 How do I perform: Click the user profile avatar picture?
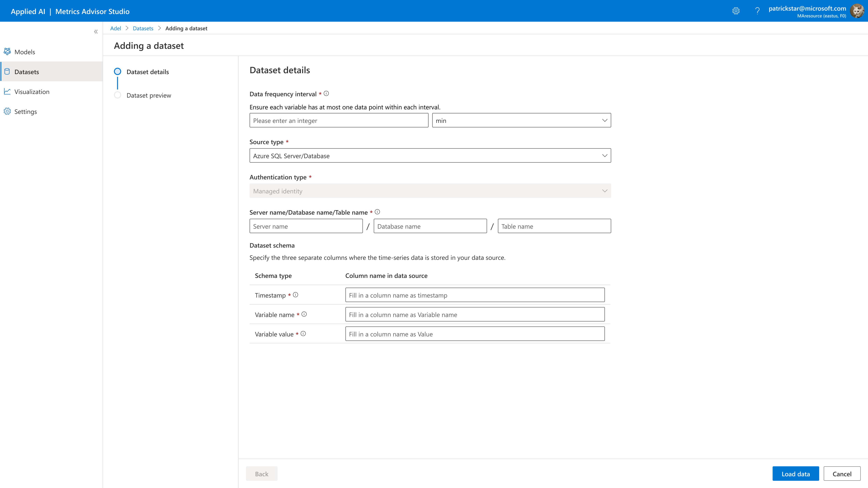857,11
